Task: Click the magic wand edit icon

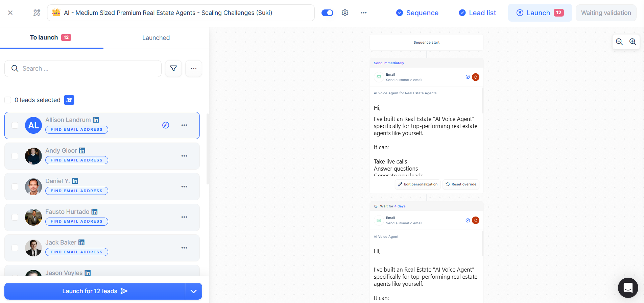Action: point(37,13)
